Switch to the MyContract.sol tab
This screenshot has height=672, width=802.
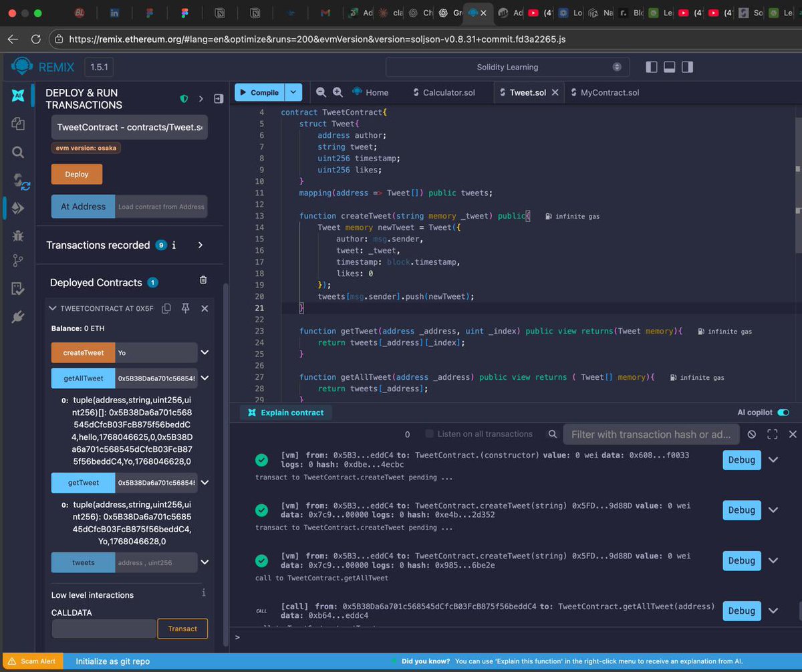tap(605, 92)
